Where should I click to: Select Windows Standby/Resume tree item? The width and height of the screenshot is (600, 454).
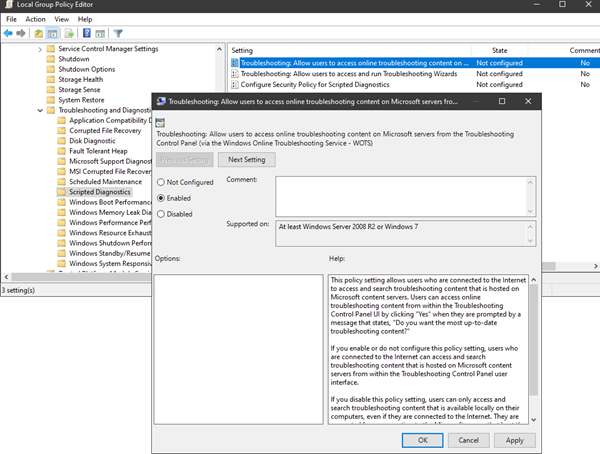pyautogui.click(x=109, y=253)
